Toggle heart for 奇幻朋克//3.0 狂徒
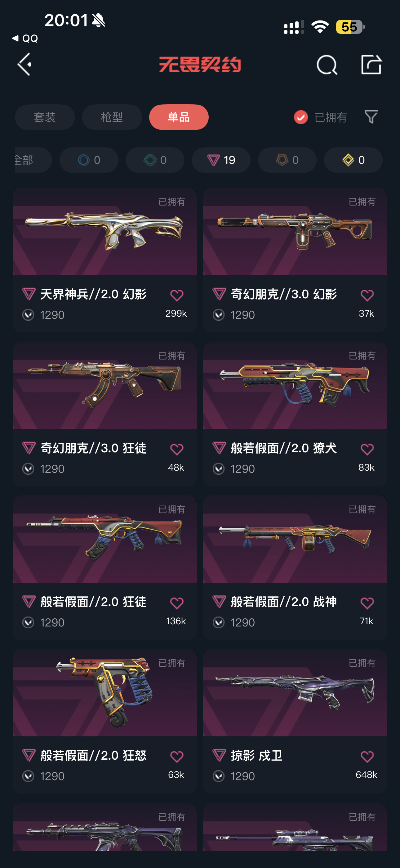400x868 pixels. (x=177, y=449)
